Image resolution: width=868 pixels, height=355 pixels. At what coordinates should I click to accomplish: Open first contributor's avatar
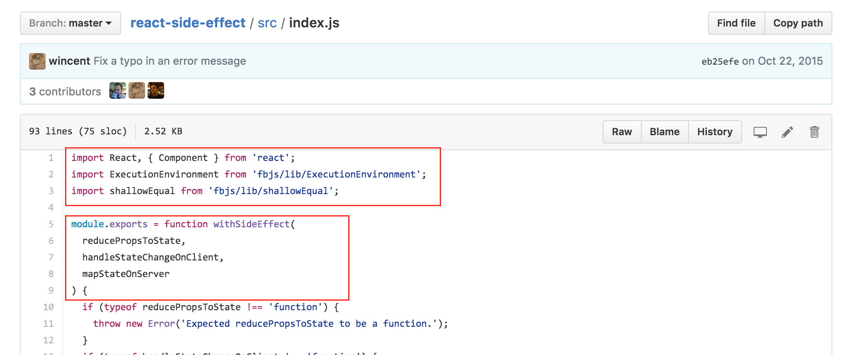118,91
